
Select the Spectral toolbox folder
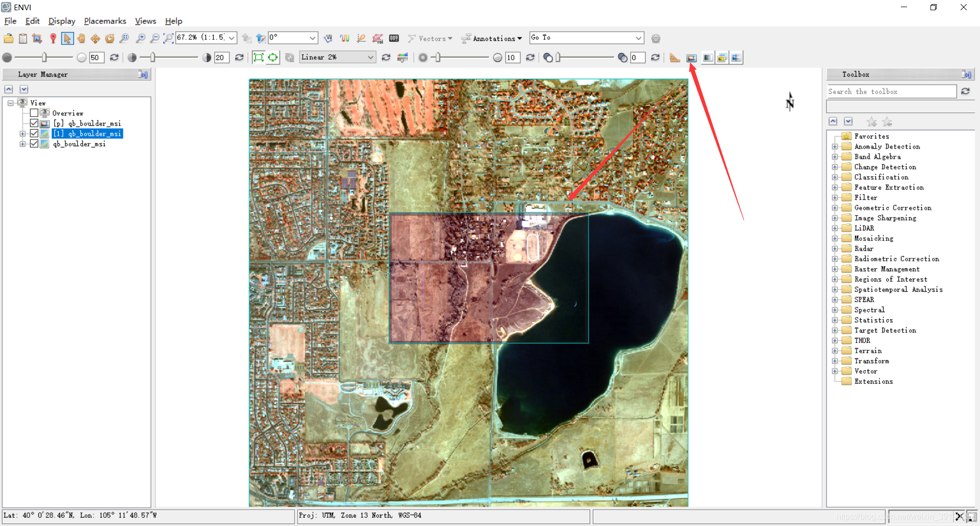869,310
